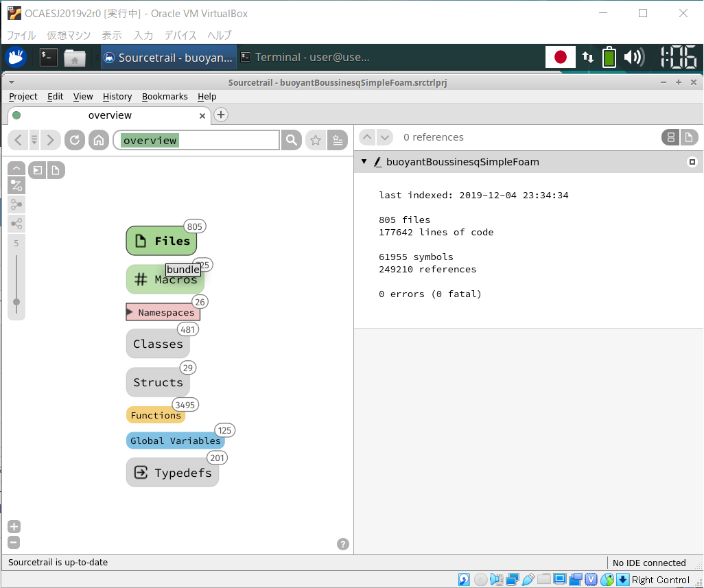Collapse the buoyantBoussinesqSimpleFoam code section
This screenshot has width=704, height=588.
364,162
